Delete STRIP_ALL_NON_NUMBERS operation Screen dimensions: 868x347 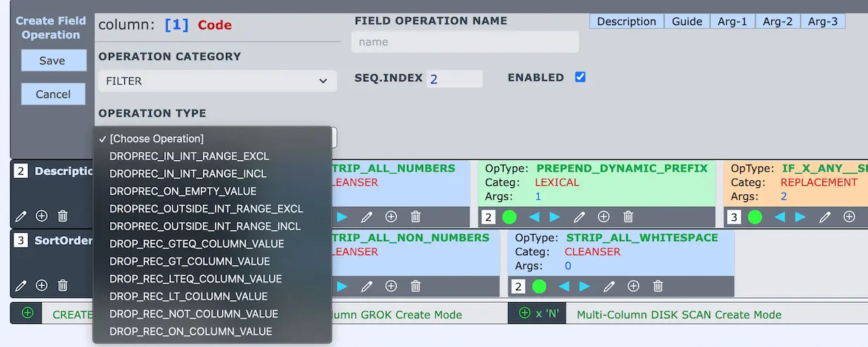[415, 285]
